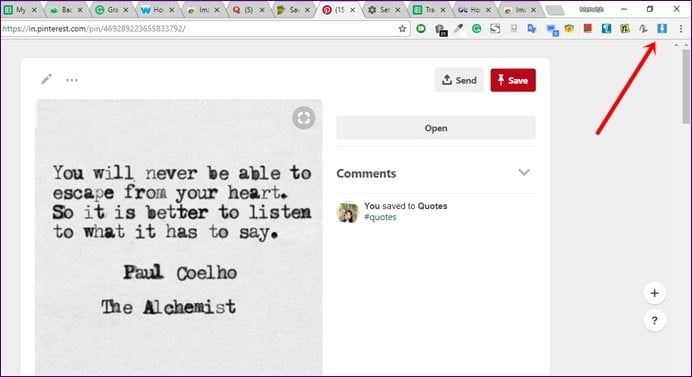The image size is (692, 377).
Task: Send this pin with the Send button
Action: (459, 80)
